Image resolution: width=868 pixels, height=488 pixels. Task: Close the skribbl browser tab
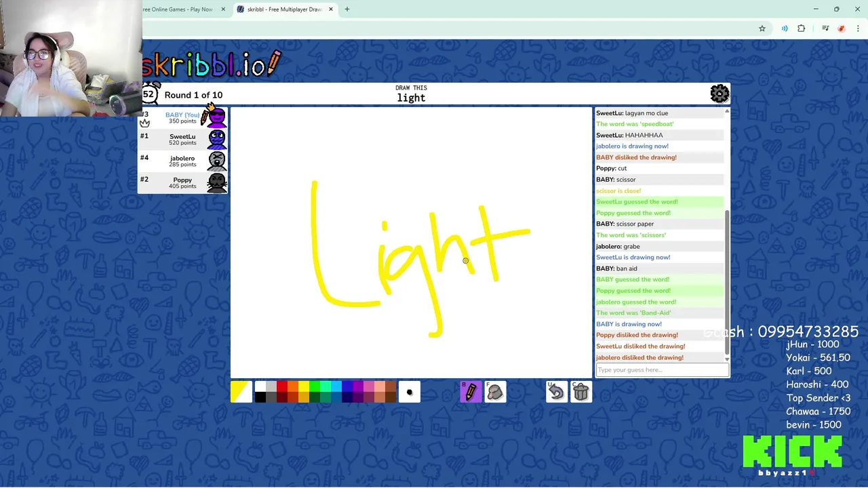point(330,9)
